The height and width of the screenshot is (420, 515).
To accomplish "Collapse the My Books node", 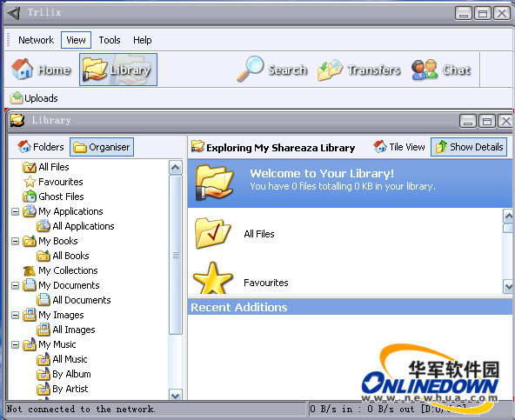I will point(15,241).
